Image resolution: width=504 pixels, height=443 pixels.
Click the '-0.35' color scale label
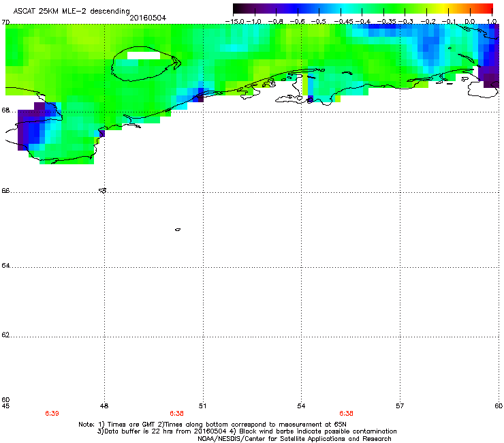coord(386,21)
